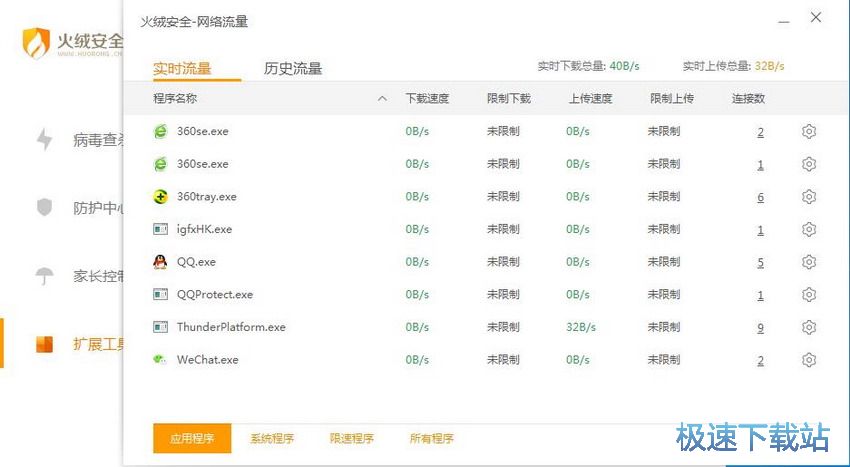Click the QQ penguin icon
This screenshot has width=850, height=467.
tap(160, 262)
